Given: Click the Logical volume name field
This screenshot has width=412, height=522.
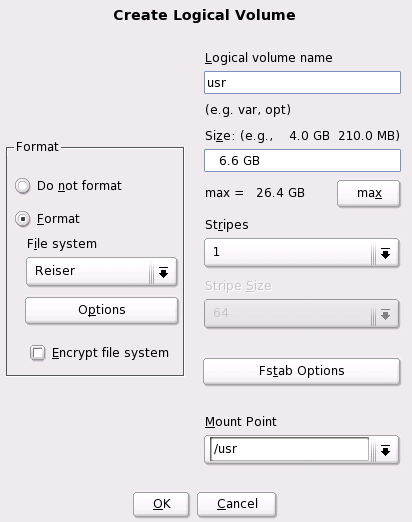Looking at the screenshot, I should pos(302,82).
